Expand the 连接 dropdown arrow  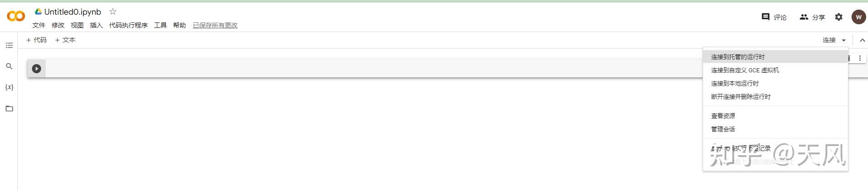point(844,40)
